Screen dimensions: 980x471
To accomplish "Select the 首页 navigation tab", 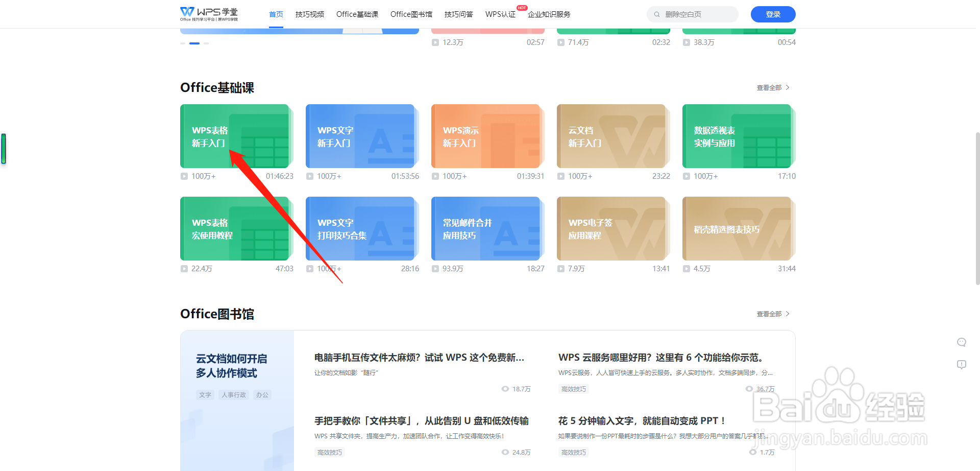I will click(x=276, y=14).
